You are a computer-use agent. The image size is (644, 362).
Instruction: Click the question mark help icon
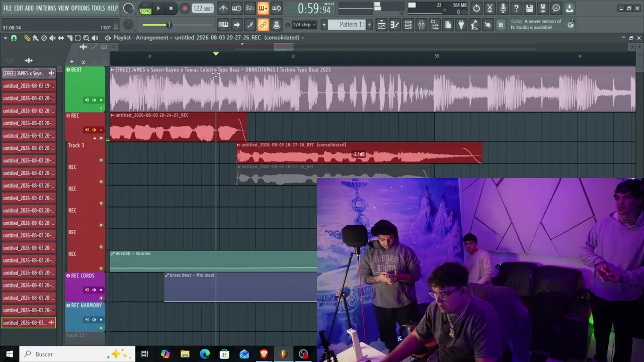[x=516, y=8]
